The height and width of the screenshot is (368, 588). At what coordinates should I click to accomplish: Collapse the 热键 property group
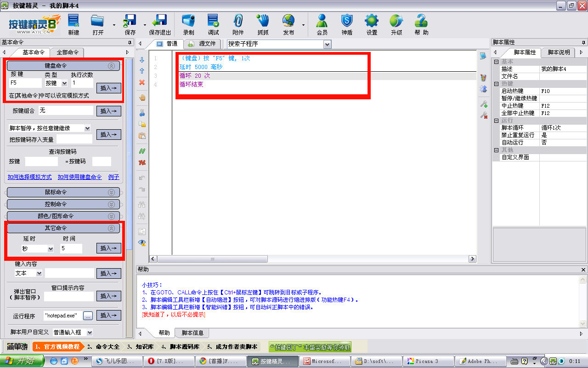tap(496, 84)
